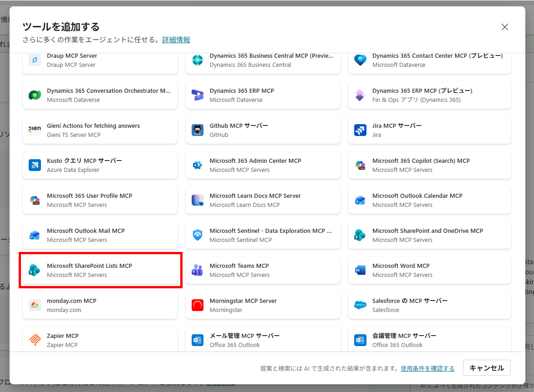Click the Zapier MCP icon

[35, 340]
